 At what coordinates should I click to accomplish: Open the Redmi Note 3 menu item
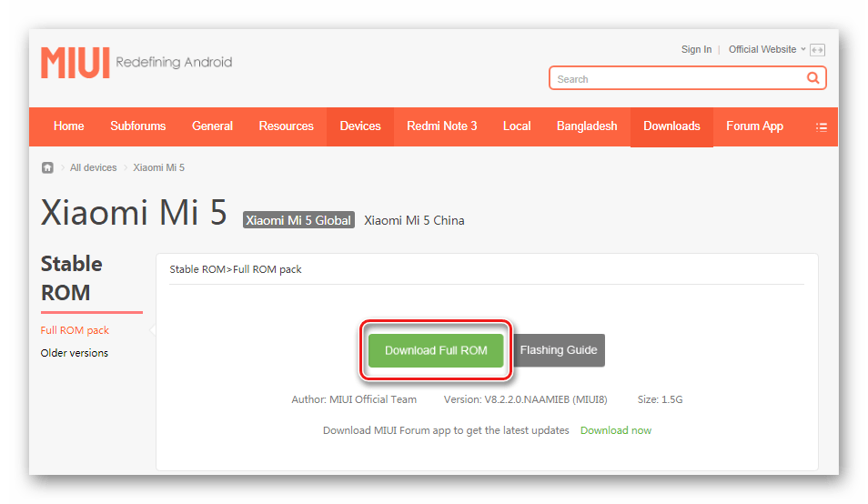click(x=442, y=126)
